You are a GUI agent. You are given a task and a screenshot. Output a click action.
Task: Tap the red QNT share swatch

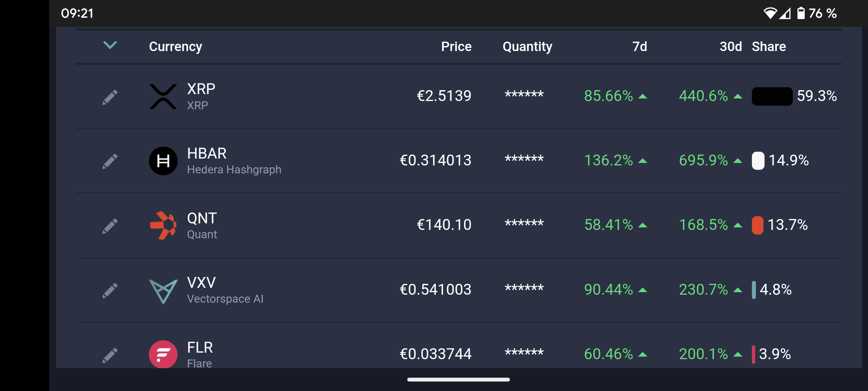757,225
